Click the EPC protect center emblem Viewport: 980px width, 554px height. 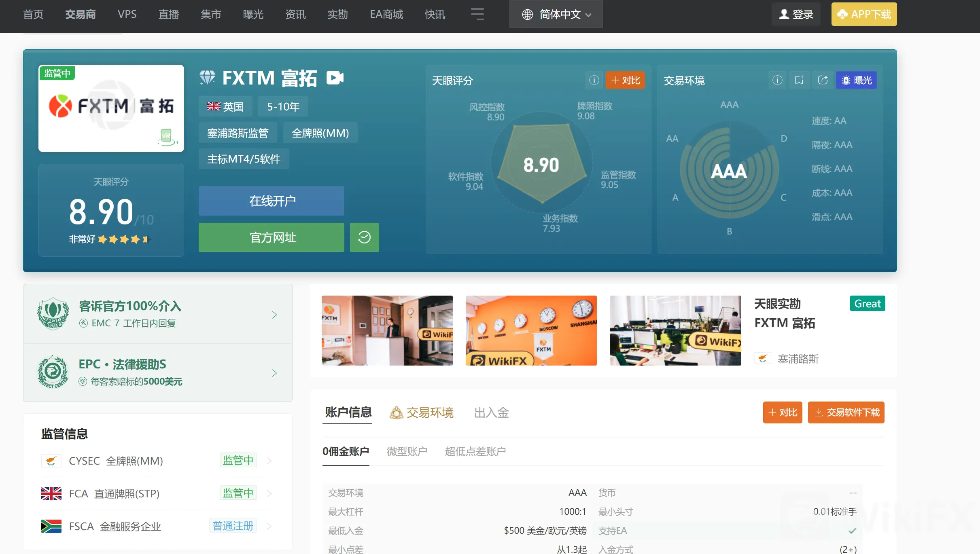pyautogui.click(x=53, y=372)
